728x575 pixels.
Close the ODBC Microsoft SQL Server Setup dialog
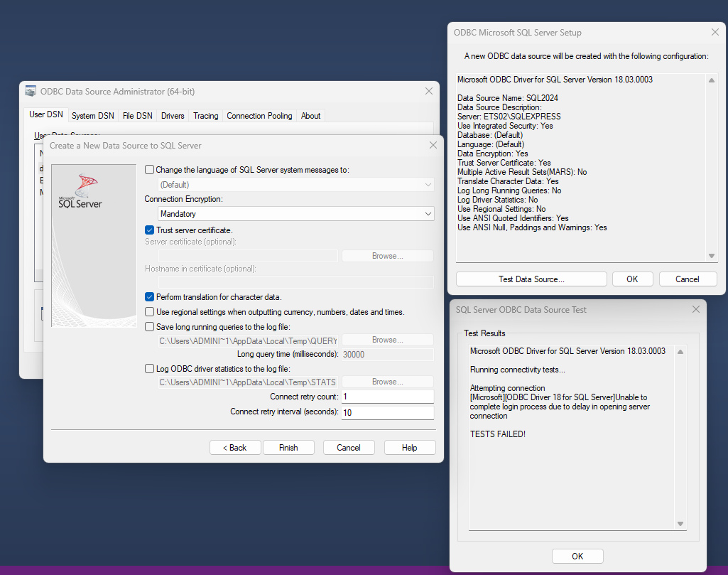point(715,33)
